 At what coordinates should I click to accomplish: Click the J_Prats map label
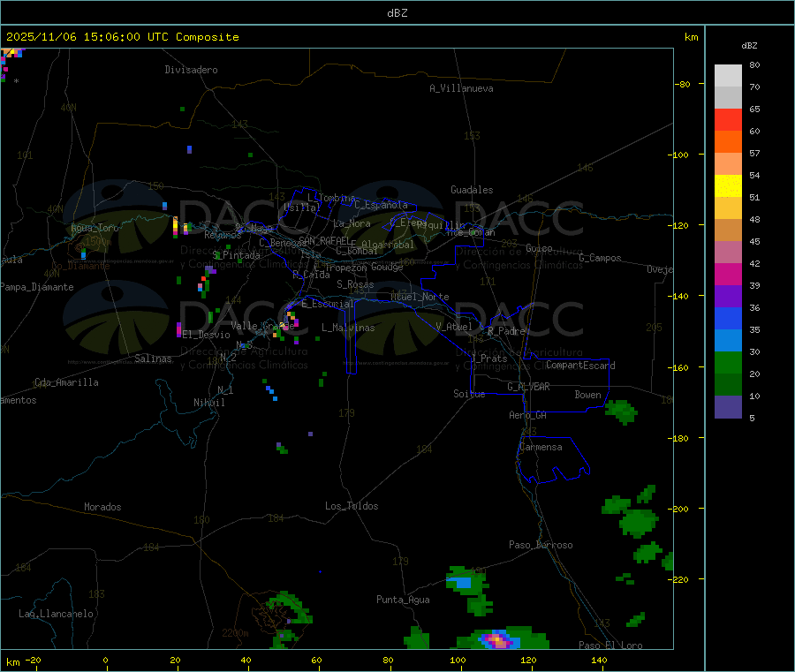tap(488, 359)
